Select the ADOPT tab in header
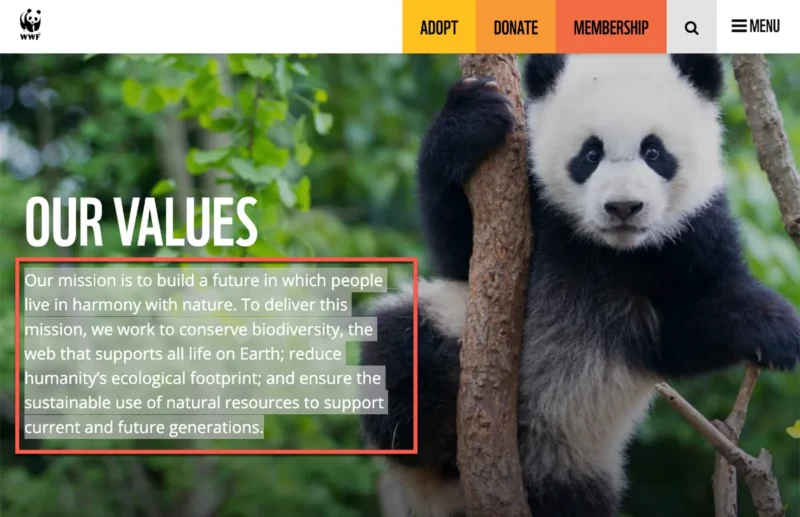The image size is (800, 517). coord(439,27)
